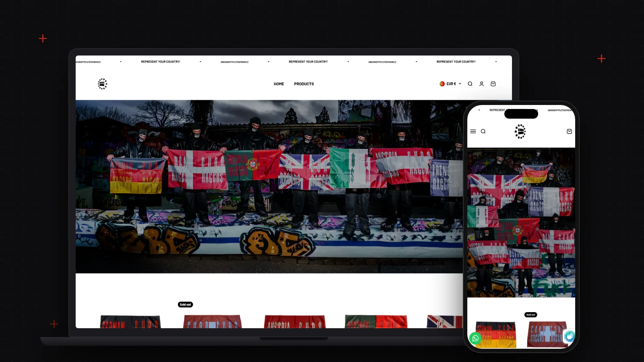Viewport: 644px width, 362px height.
Task: Tap the search icon on the phone
Action: pos(483,132)
